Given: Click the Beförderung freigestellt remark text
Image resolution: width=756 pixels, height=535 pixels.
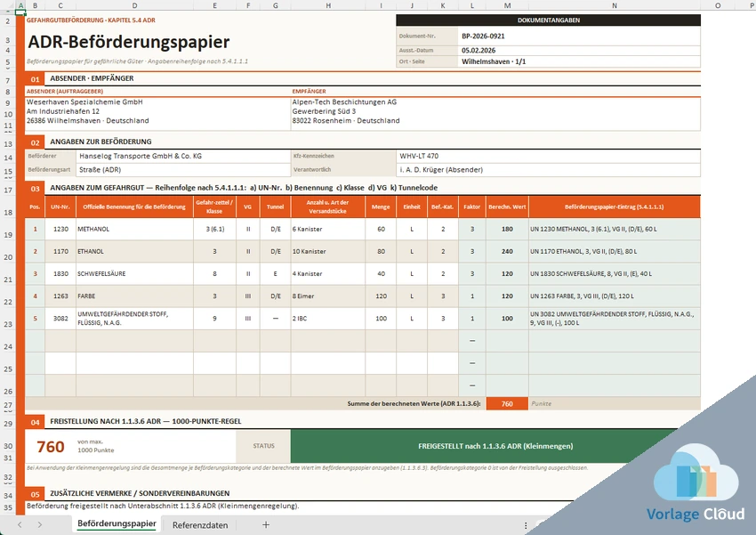Looking at the screenshot, I should [163, 506].
